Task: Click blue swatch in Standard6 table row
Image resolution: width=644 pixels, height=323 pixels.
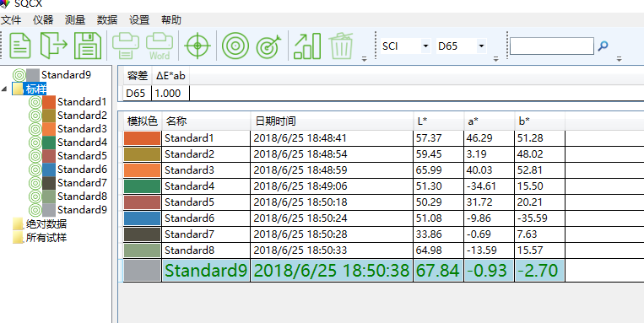Action: click(x=142, y=218)
